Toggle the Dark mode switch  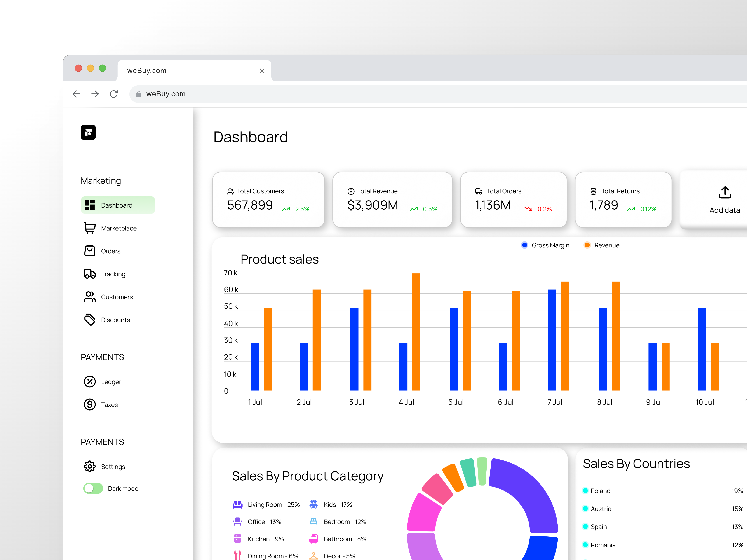tap(93, 488)
